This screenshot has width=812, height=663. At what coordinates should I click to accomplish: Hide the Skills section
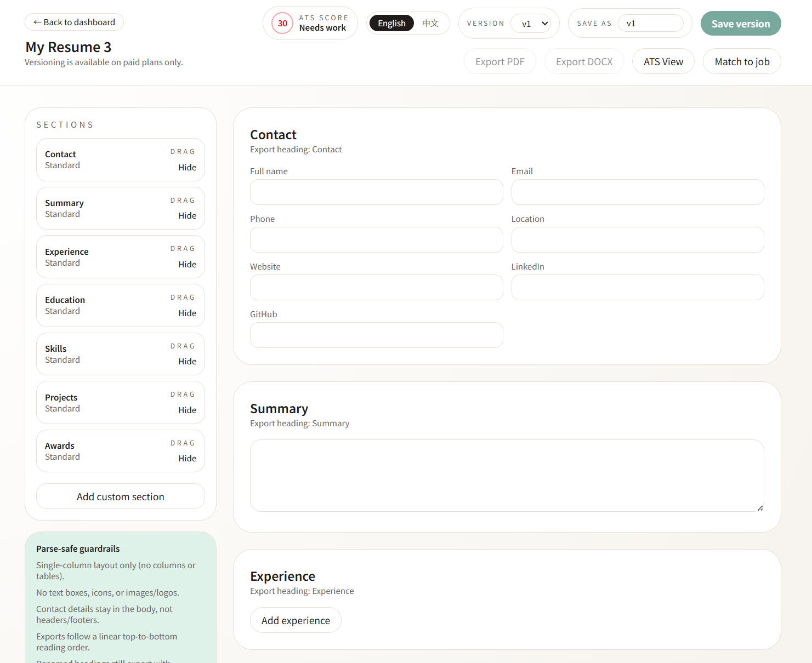point(188,361)
